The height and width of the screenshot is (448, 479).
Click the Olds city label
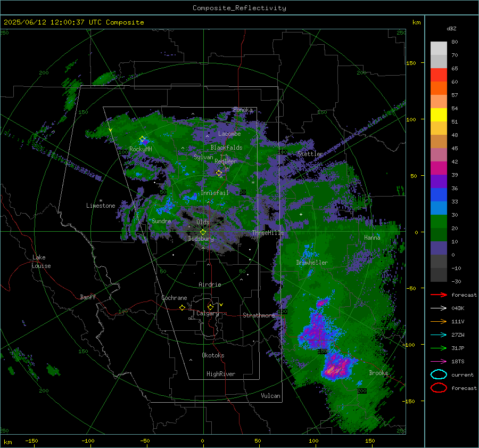point(203,222)
